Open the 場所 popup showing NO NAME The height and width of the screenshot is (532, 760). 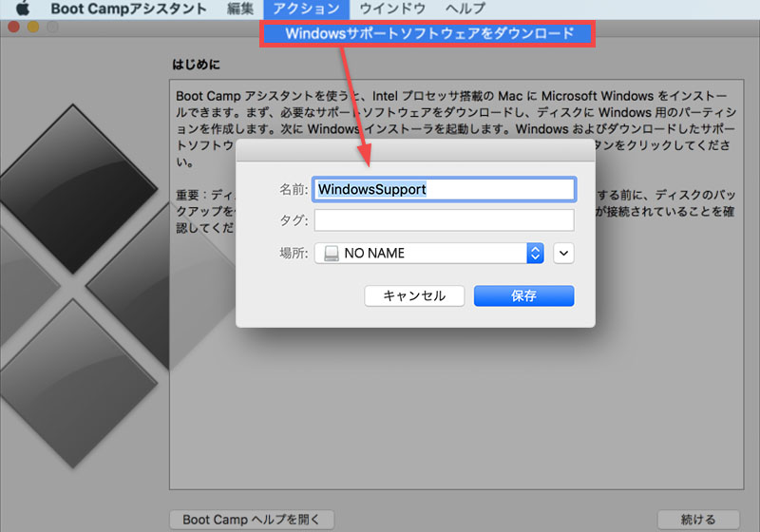click(429, 253)
